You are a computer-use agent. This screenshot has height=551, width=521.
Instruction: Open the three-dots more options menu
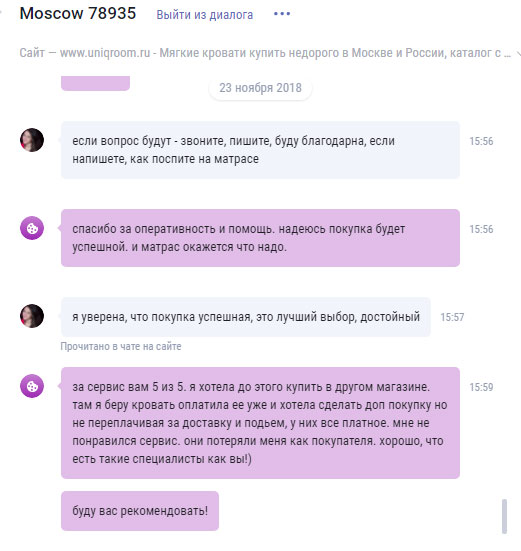[x=282, y=14]
